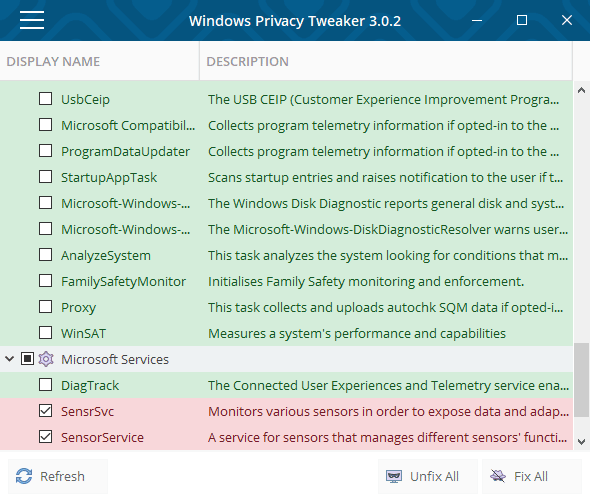
Task: Check the Proxy checkbox
Action: tap(46, 307)
